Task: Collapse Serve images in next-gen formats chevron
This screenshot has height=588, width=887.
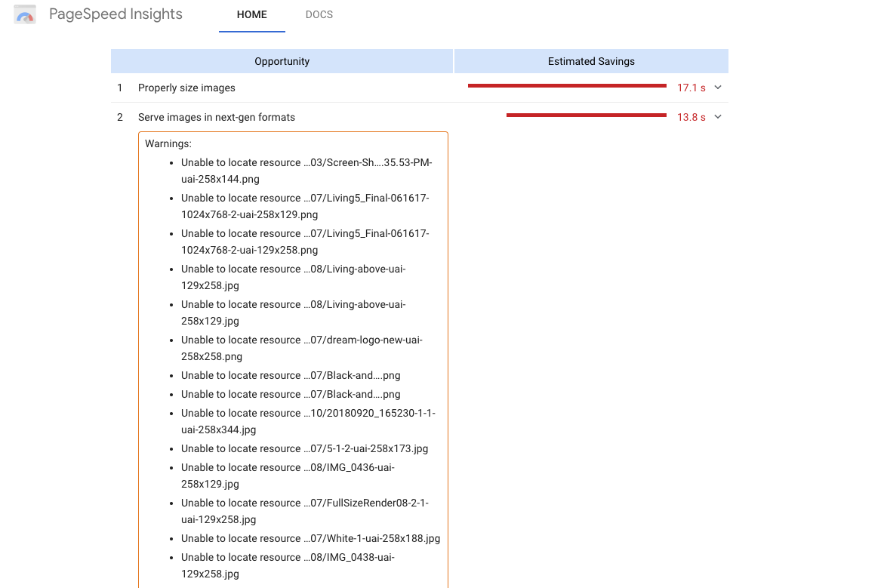Action: click(718, 117)
